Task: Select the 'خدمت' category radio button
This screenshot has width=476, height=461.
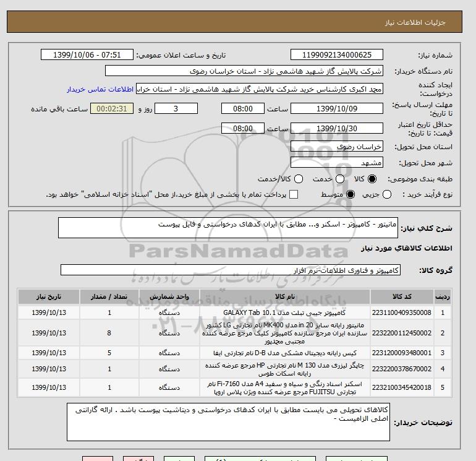Action: tap(340, 179)
